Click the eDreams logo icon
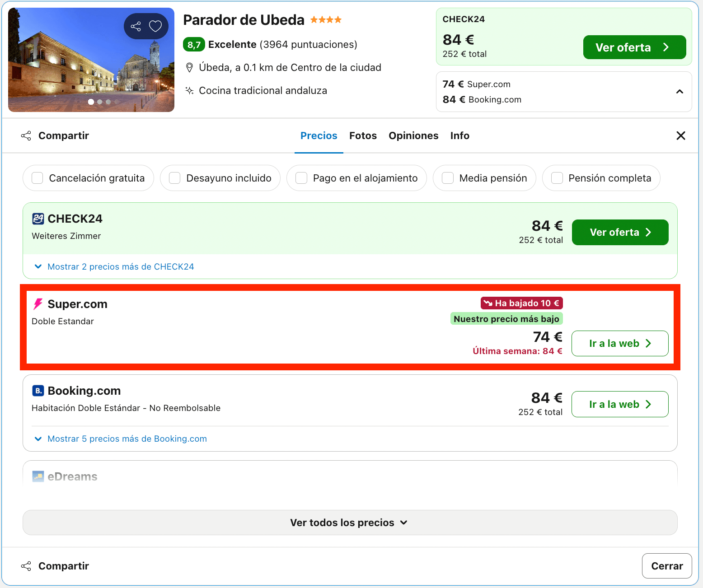Screen dimensions: 703x588 [38, 476]
